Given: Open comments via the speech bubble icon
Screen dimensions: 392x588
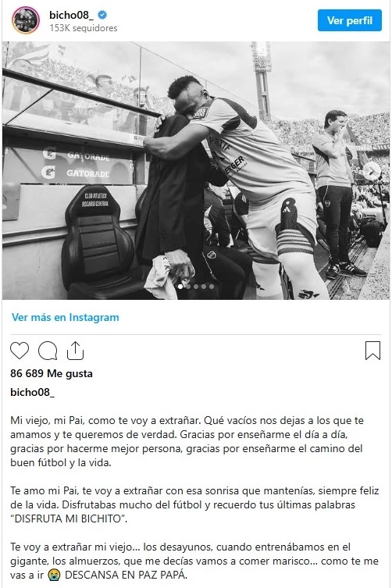Looking at the screenshot, I should pyautogui.click(x=48, y=351).
